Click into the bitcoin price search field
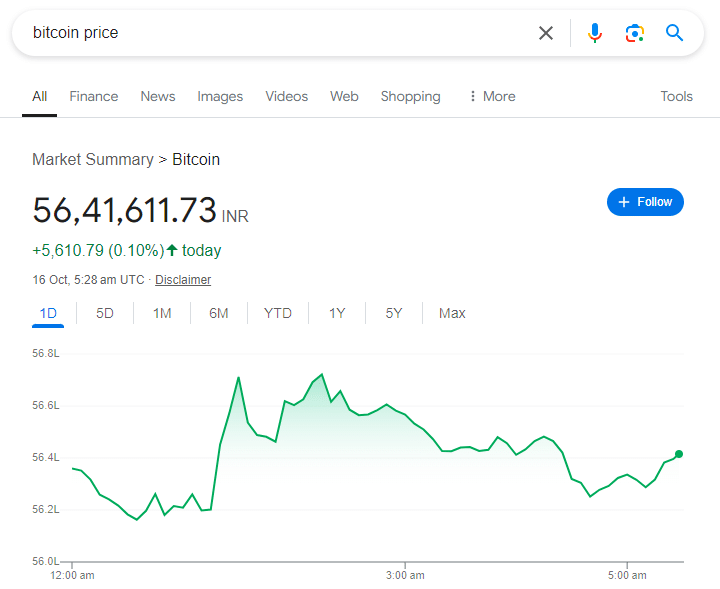Image resolution: width=720 pixels, height=589 pixels. [270, 33]
